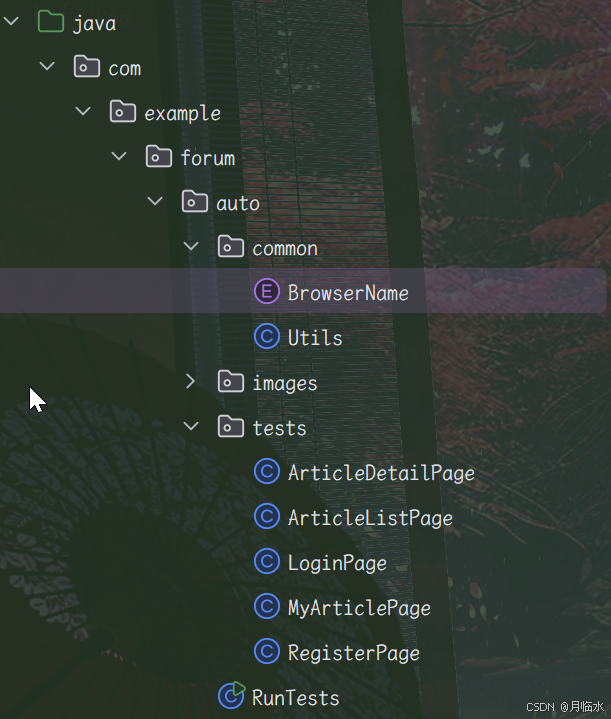Collapse the auto package chevron
The width and height of the screenshot is (611, 719).
(x=155, y=201)
